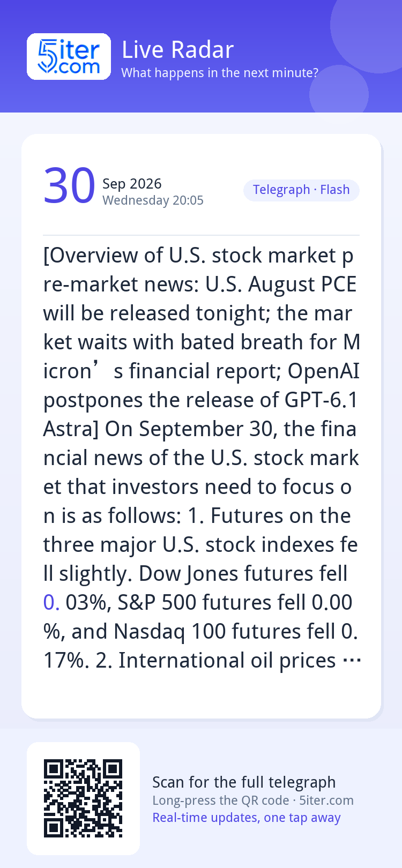Click the Wednesday 20:05 timestamp

pos(153,200)
